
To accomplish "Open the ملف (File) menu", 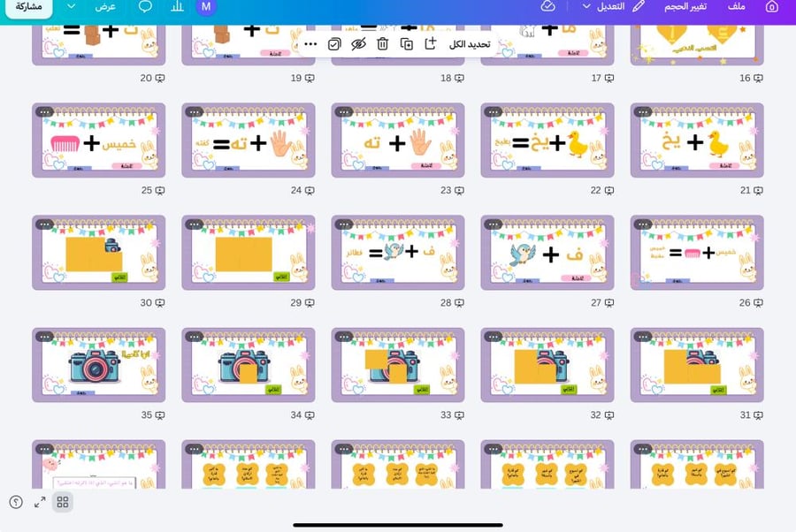I will pos(736,6).
